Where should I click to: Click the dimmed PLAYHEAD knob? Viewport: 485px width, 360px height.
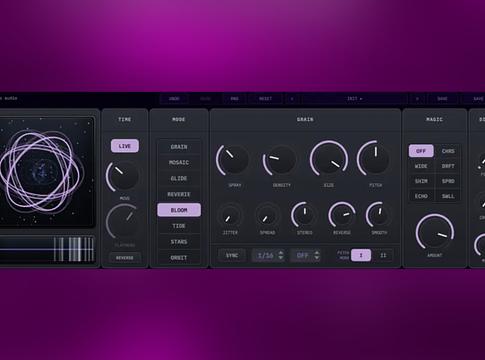coord(123,221)
